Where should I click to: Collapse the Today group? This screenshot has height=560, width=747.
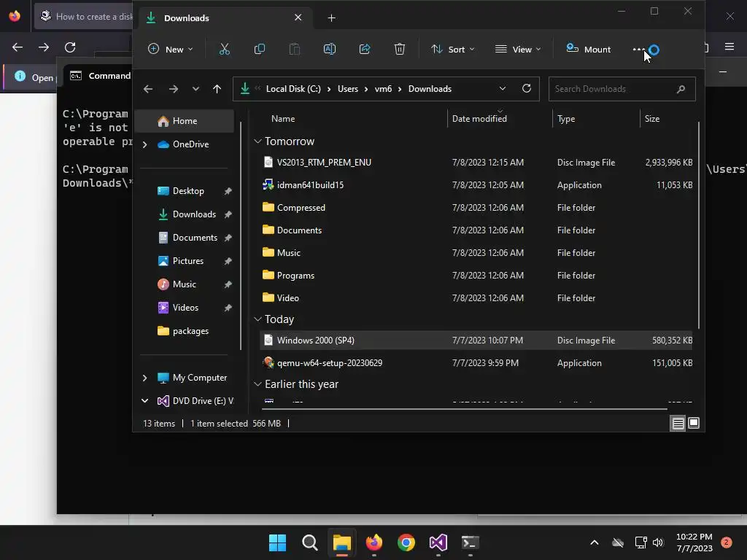tap(258, 319)
